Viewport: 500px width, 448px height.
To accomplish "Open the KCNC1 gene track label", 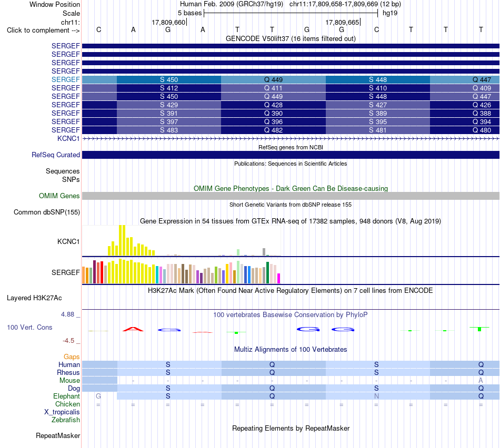I will [68, 138].
